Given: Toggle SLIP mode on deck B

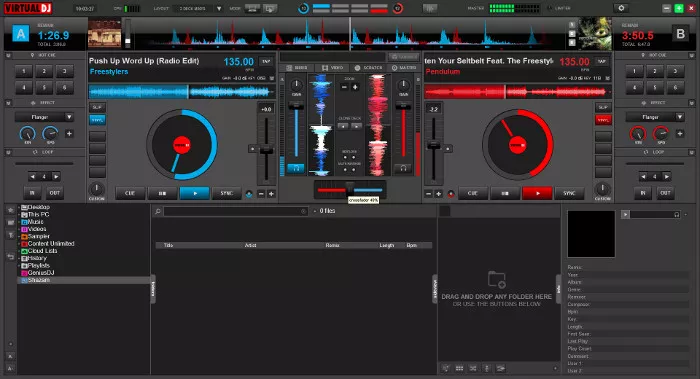Looking at the screenshot, I should 603,108.
